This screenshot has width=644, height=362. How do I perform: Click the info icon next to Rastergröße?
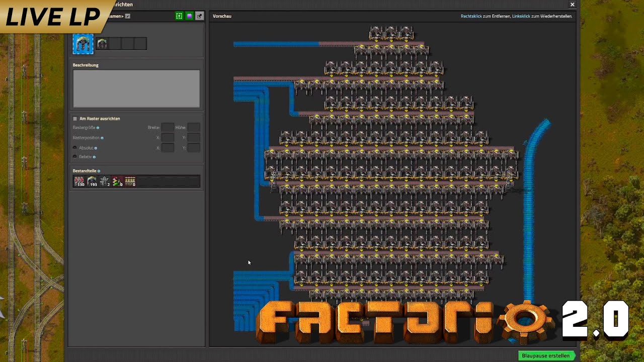[x=98, y=128]
